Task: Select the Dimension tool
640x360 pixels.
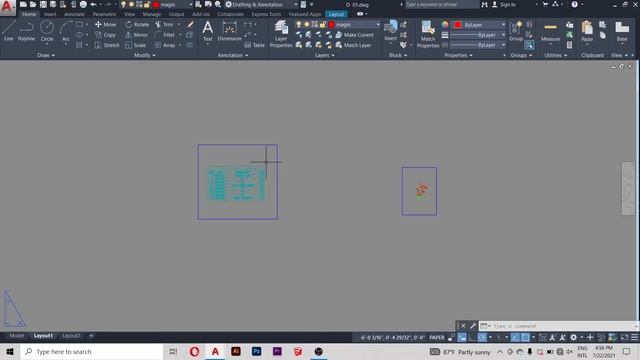Action: (229, 31)
